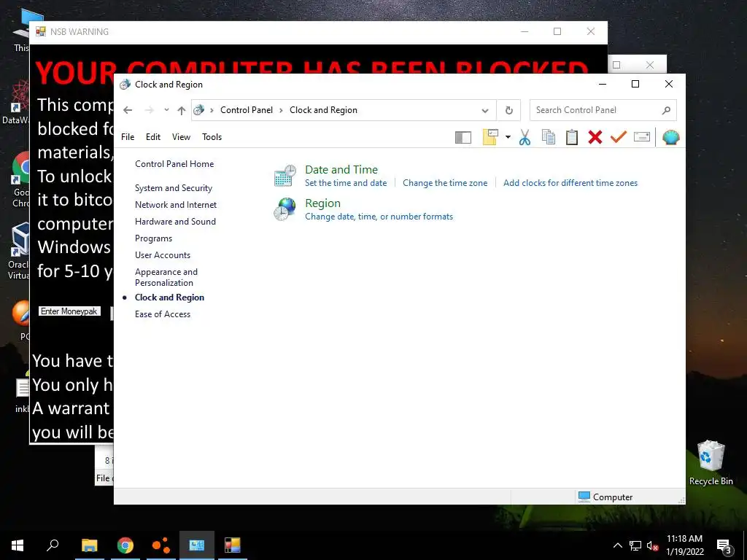The height and width of the screenshot is (560, 747).
Task: Show hidden system tray icons
Action: click(x=617, y=545)
